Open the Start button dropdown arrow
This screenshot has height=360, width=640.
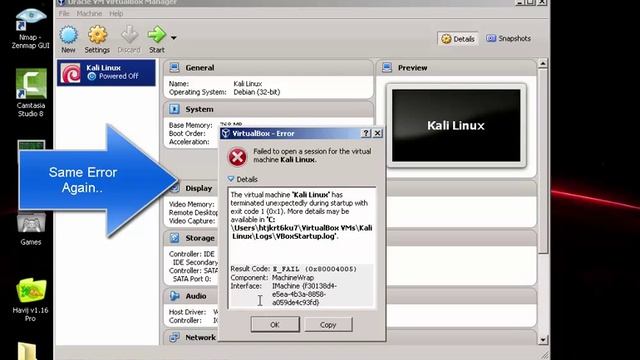173,38
